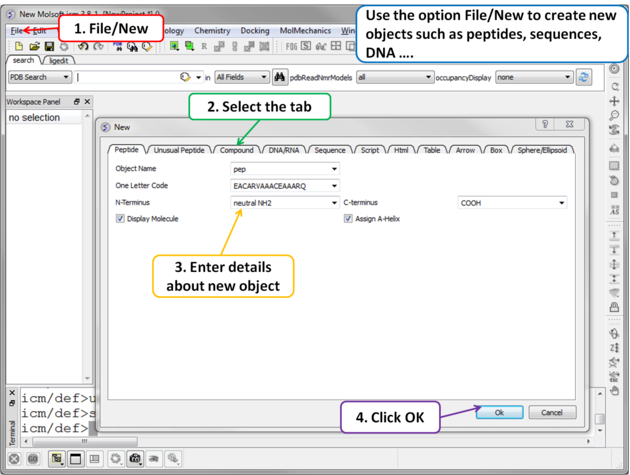Screen dimensions: 630x475
Task: Switch to the DNA/RNA tab
Action: (x=283, y=150)
